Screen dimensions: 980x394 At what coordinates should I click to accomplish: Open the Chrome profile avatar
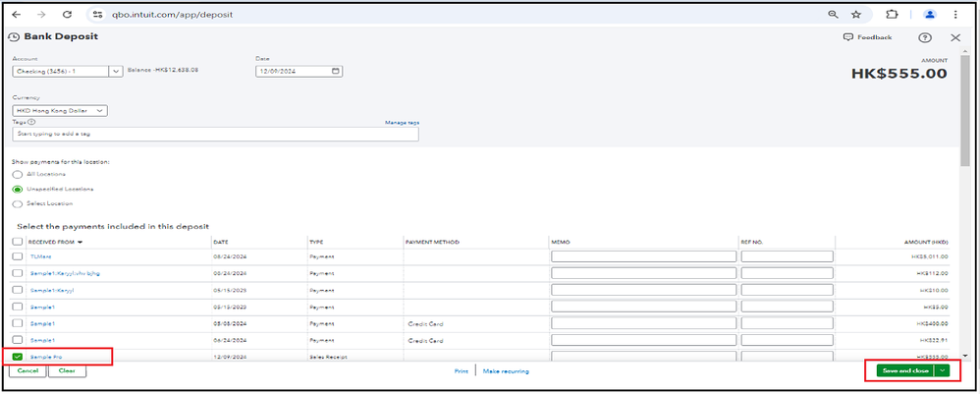click(x=930, y=15)
